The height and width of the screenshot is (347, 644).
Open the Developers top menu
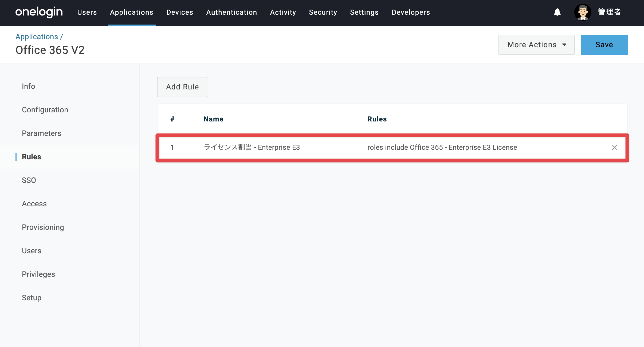pyautogui.click(x=411, y=12)
